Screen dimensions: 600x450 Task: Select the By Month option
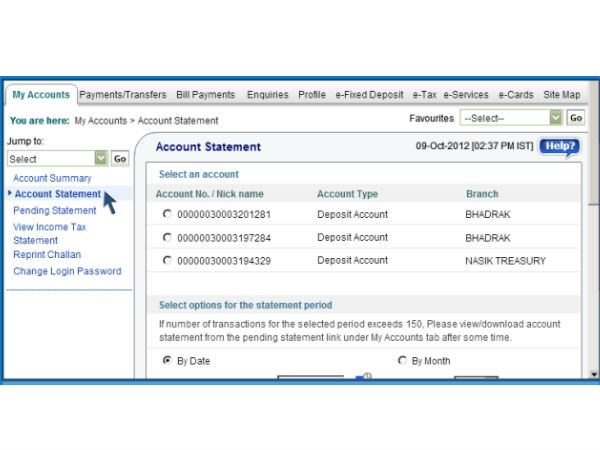click(x=402, y=361)
